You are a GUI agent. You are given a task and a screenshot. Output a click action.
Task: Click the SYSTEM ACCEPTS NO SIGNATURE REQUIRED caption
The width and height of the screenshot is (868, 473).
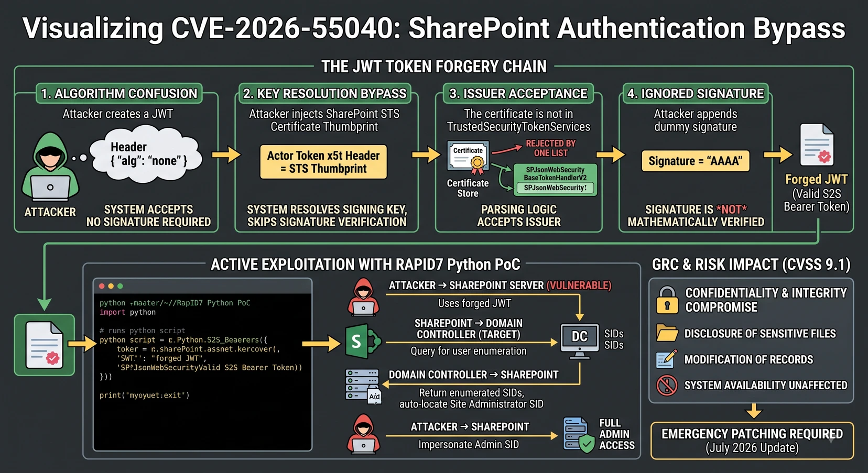pyautogui.click(x=148, y=216)
